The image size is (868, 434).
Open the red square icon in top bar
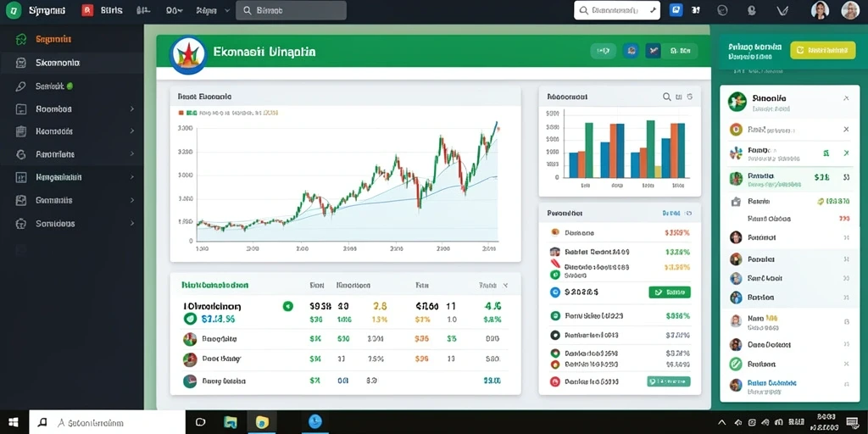[x=87, y=10]
